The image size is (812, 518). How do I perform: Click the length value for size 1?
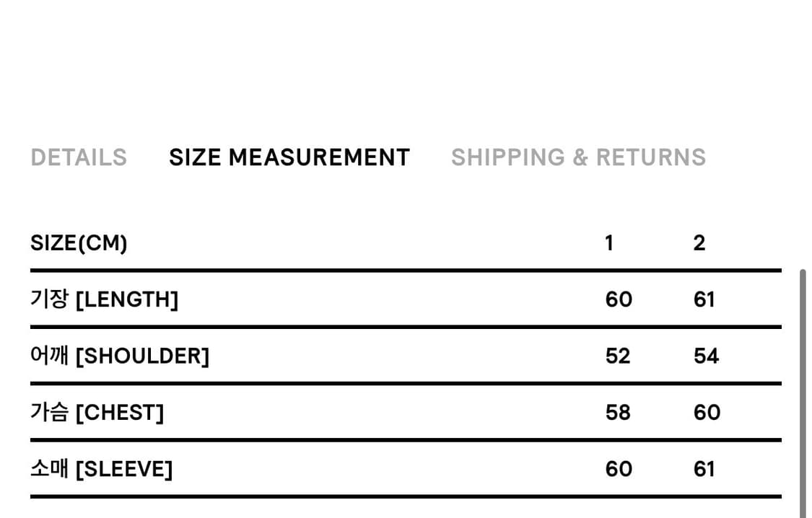[619, 299]
